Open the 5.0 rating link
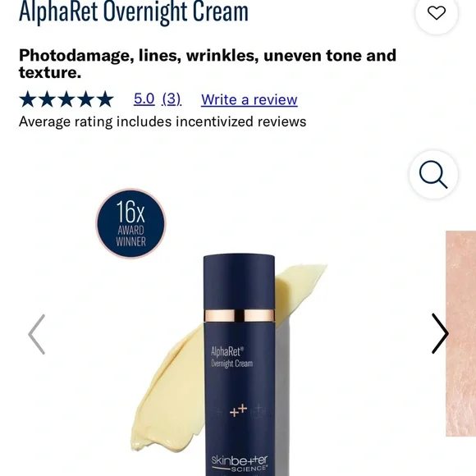This screenshot has height=476, width=476. (x=144, y=99)
